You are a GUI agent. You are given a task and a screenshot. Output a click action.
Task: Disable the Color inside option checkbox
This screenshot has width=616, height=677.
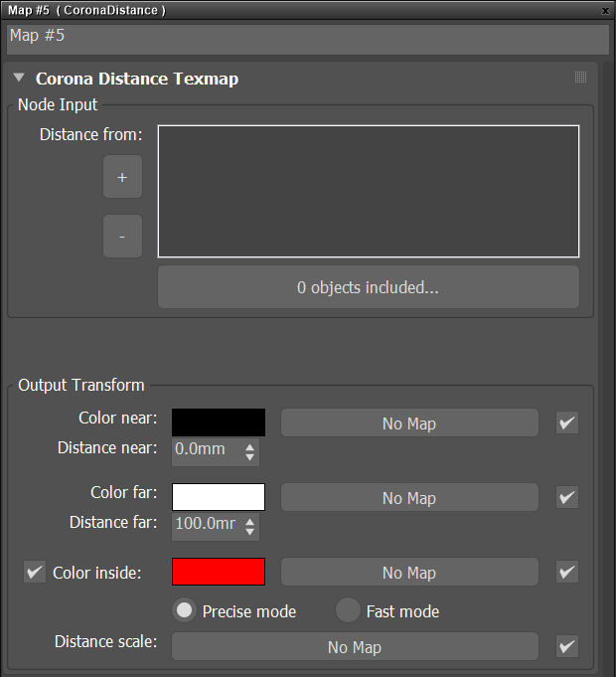pos(35,572)
